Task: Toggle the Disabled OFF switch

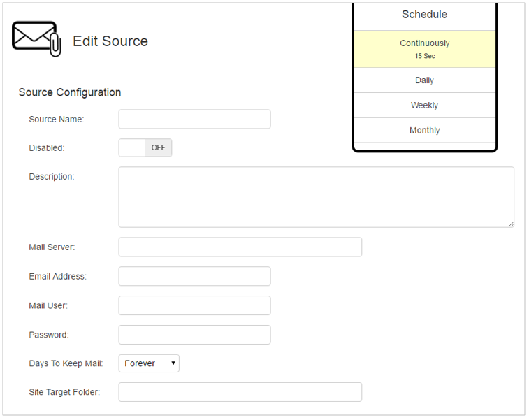Action: (145, 147)
